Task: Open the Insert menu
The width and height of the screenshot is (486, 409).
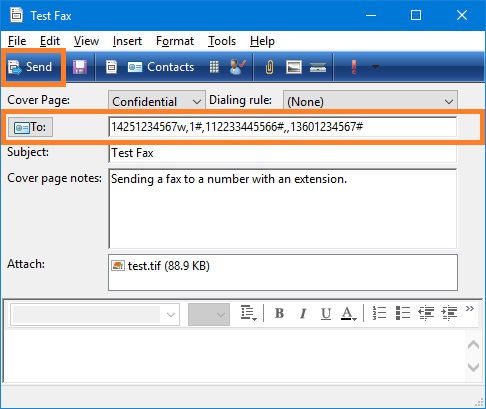Action: pyautogui.click(x=127, y=41)
